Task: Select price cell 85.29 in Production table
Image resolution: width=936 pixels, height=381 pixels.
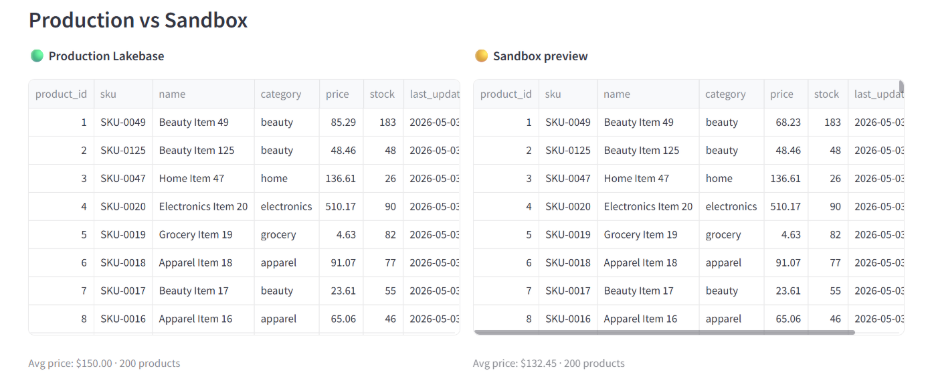Action: [x=341, y=122]
